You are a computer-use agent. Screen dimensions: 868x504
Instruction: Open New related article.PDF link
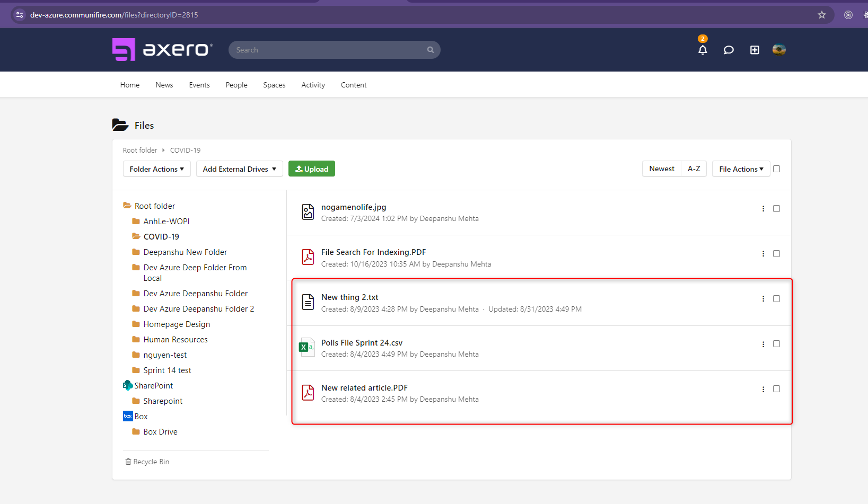(x=365, y=388)
